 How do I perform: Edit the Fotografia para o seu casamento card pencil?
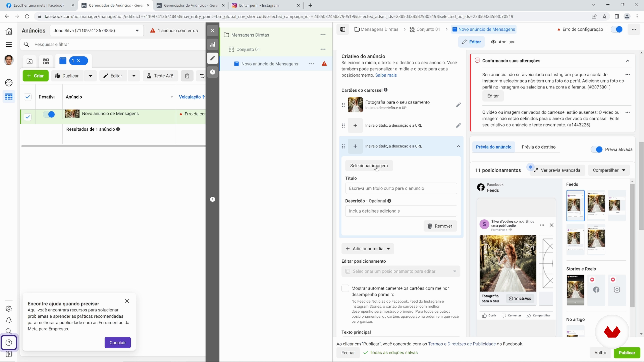pos(458,105)
